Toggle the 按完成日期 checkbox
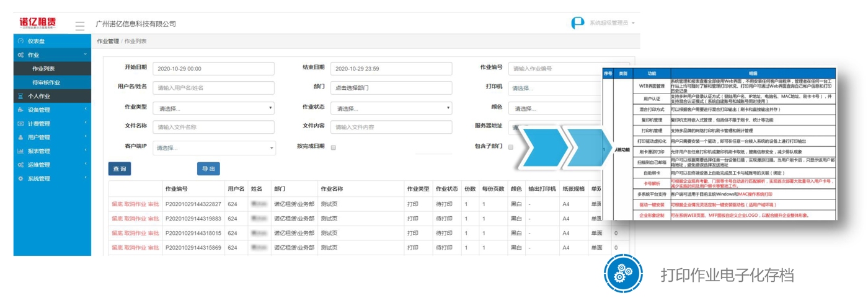This screenshot has height=306, width=868. tap(334, 147)
